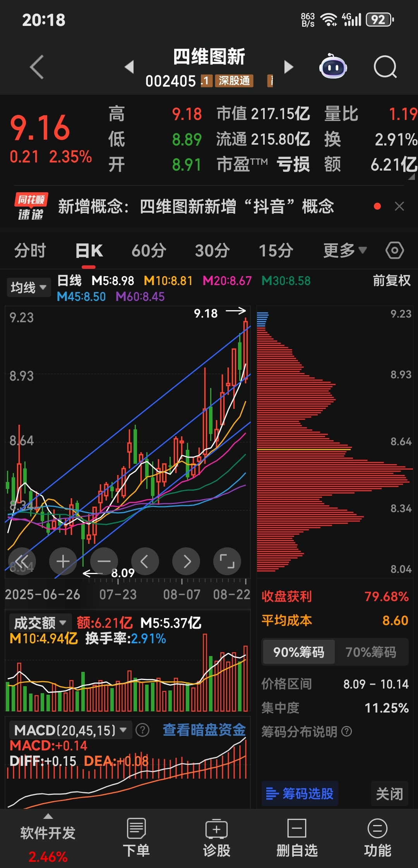418x868 pixels.
Task: Open chart settings hexagon icon
Action: point(395,251)
